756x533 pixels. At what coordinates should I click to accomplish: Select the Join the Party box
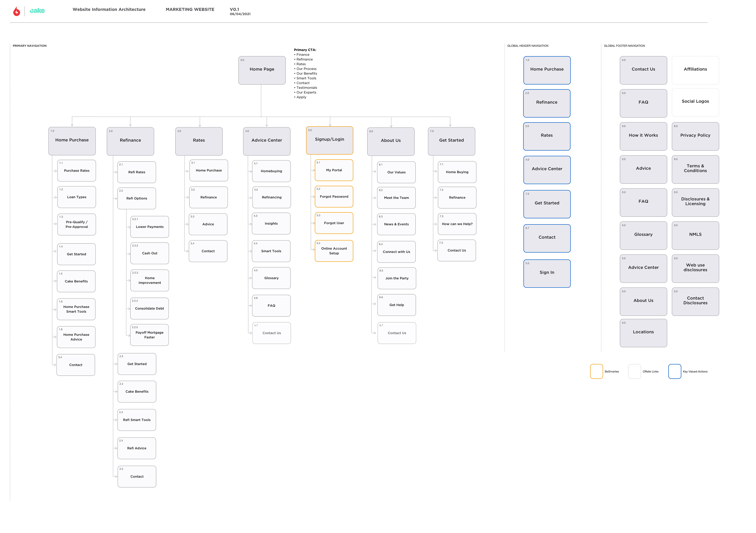coord(397,278)
